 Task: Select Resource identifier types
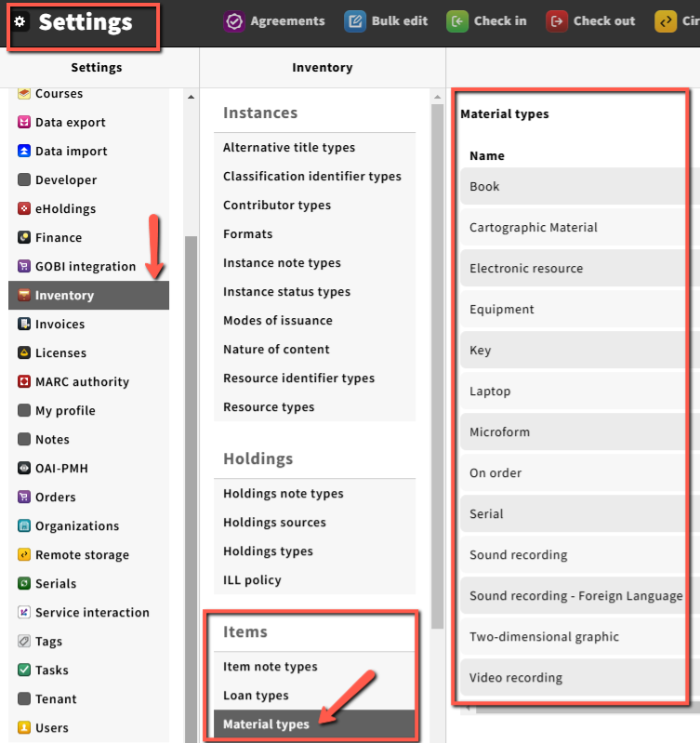298,378
